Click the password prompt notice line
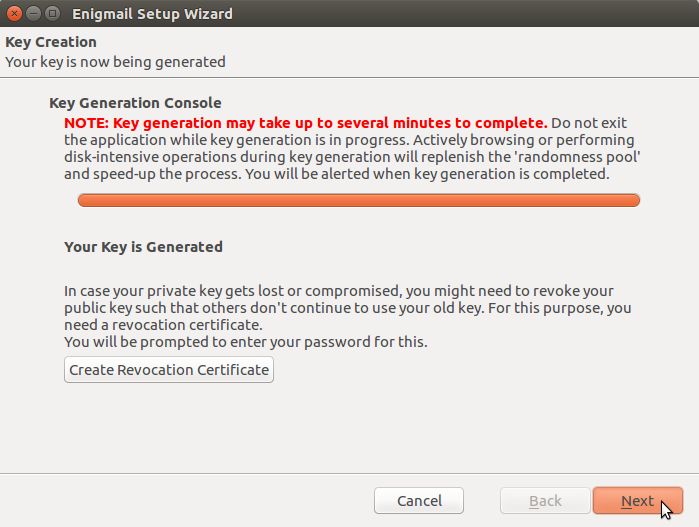 [246, 342]
